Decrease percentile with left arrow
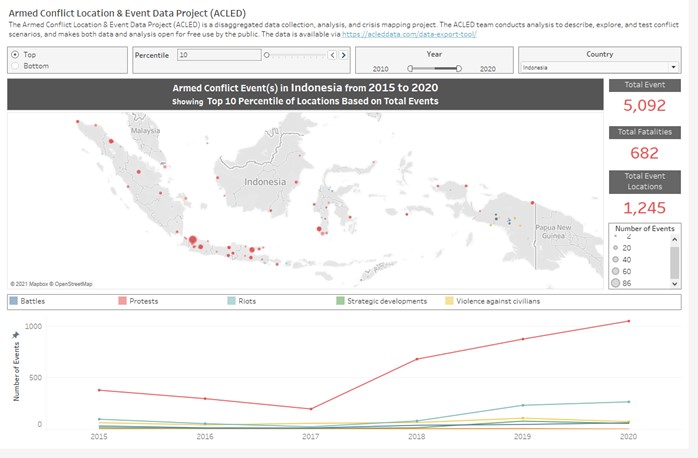Viewport: 698px width, 458px height. (330, 55)
